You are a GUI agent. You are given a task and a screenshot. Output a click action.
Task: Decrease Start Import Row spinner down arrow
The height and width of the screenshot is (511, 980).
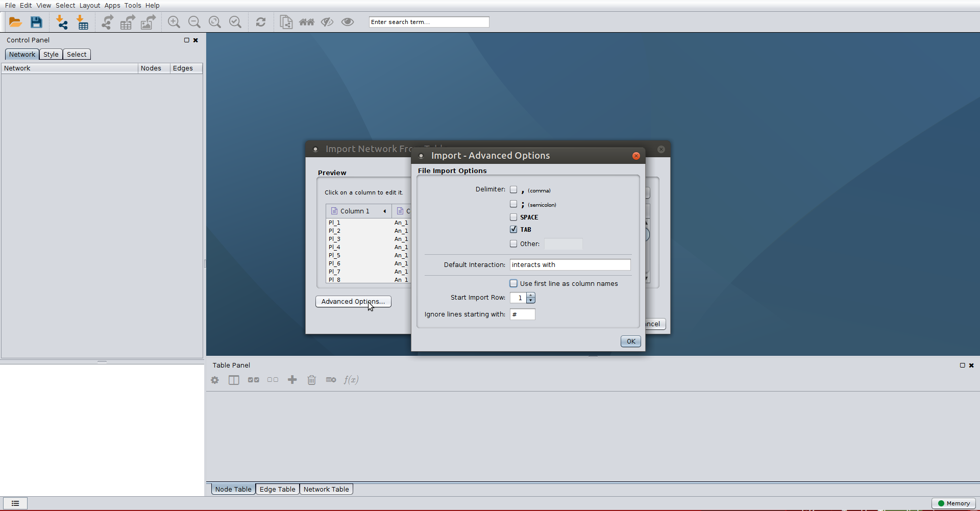(x=531, y=300)
